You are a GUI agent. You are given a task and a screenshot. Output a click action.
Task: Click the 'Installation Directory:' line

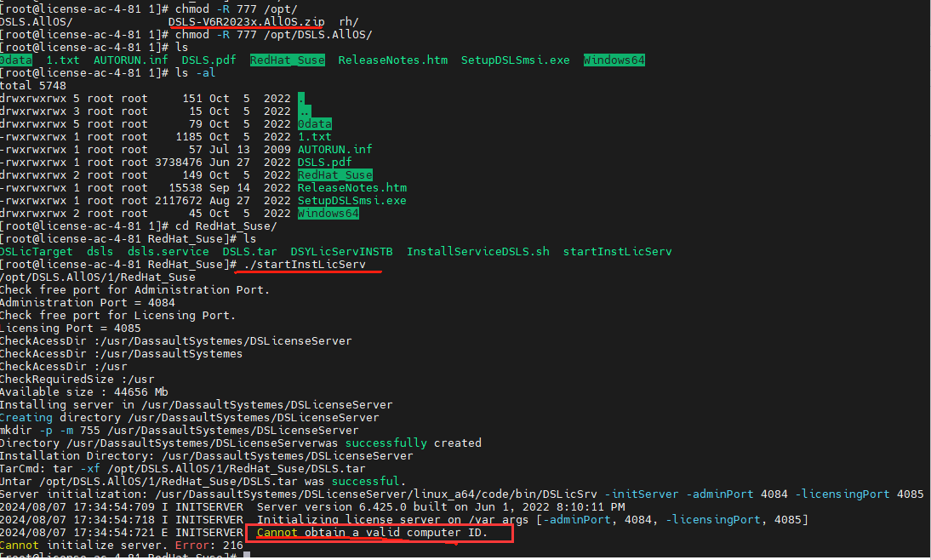click(x=206, y=455)
